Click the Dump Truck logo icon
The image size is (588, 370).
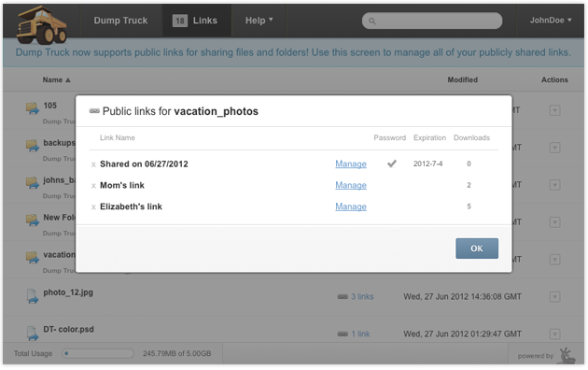point(42,25)
